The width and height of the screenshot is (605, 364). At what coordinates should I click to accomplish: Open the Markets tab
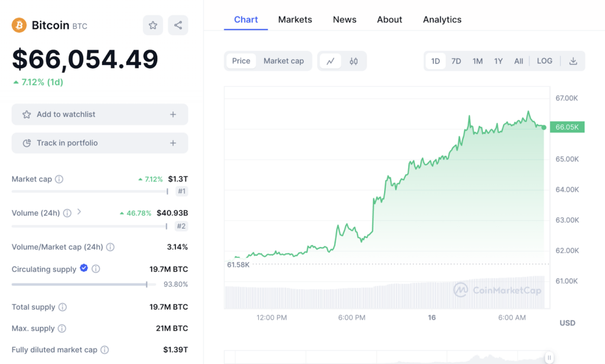click(x=295, y=19)
